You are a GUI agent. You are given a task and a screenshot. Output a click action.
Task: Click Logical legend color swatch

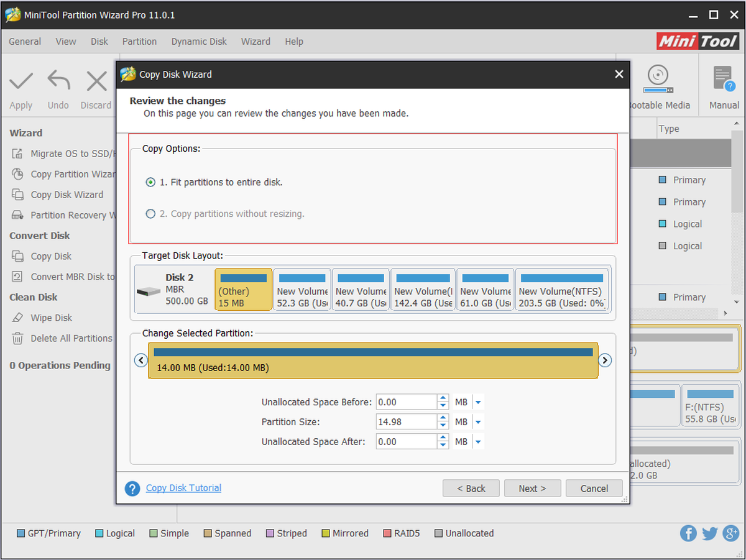99,533
